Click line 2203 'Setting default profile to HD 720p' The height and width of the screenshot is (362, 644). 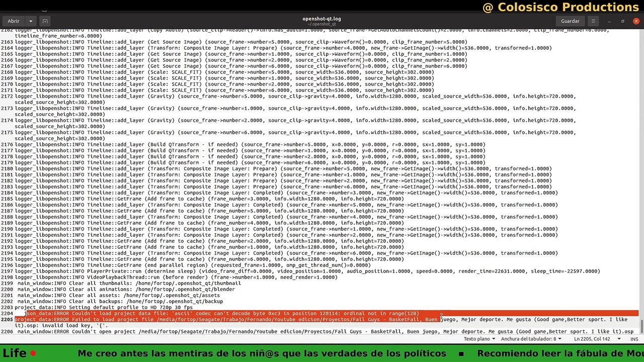tap(104, 307)
